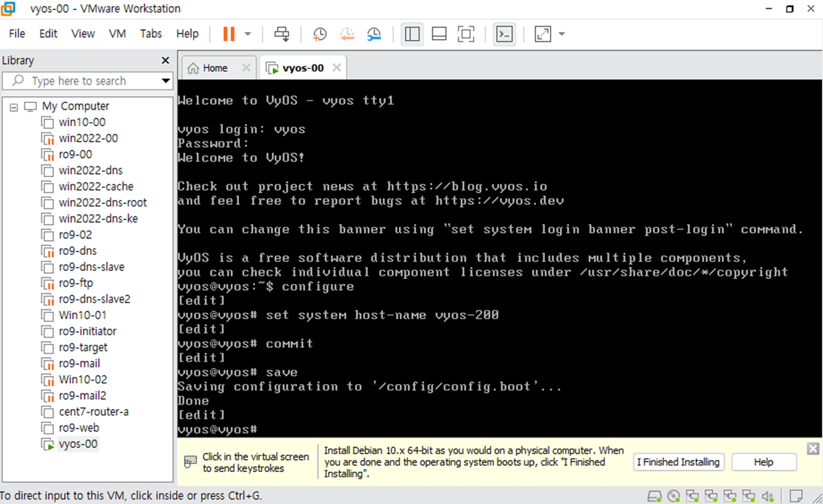Toggle the Show library sidebar icon
Screen dimensions: 823x504
412,34
